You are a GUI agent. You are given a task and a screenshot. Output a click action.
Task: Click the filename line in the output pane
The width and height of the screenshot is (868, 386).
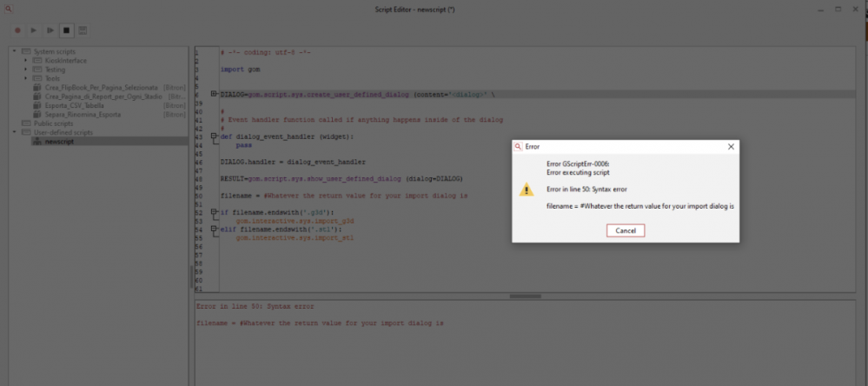(x=320, y=323)
